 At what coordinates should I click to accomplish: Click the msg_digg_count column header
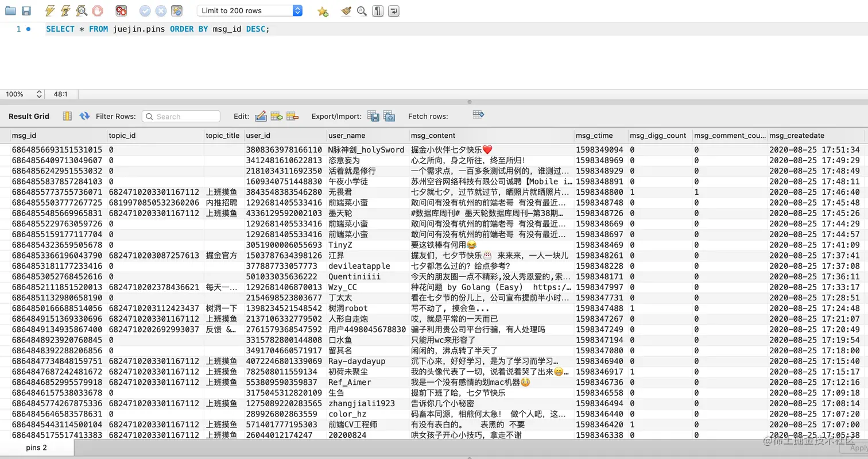tap(660, 136)
